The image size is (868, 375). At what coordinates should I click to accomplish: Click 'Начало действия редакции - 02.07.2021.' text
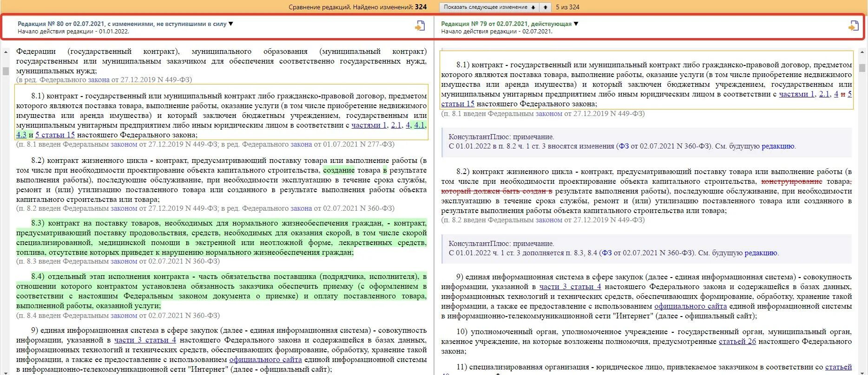click(497, 32)
